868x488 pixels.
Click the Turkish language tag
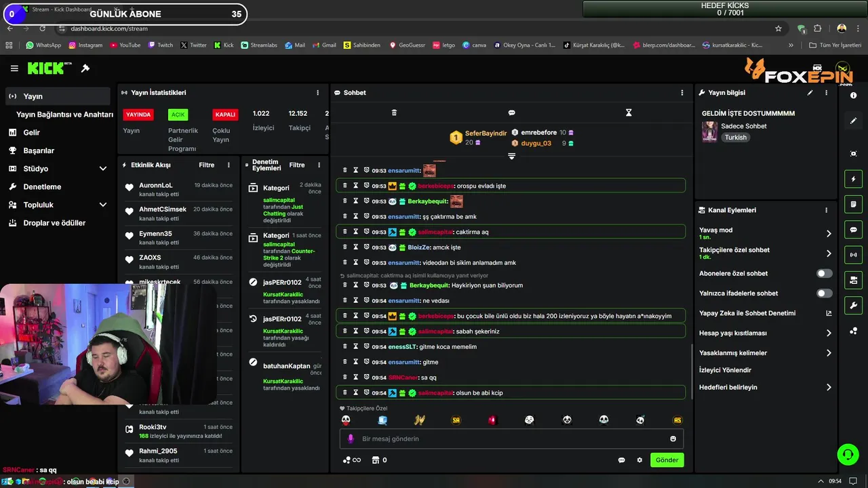pyautogui.click(x=735, y=138)
